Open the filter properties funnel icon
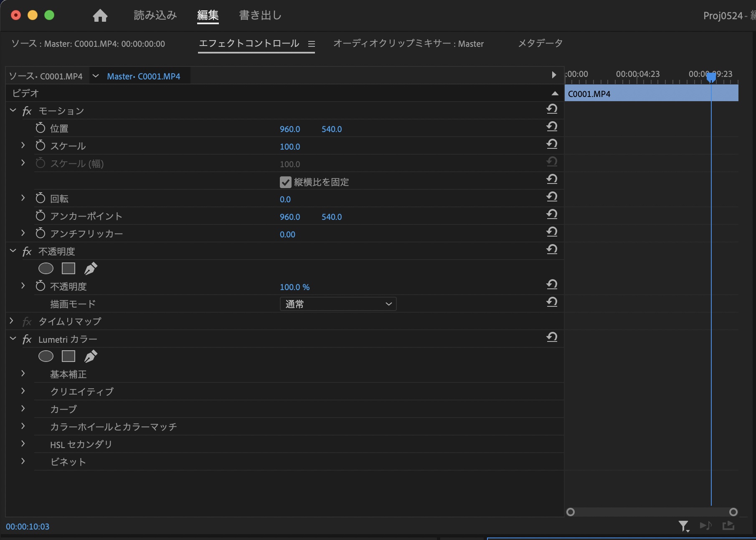Viewport: 756px width, 540px height. click(684, 526)
